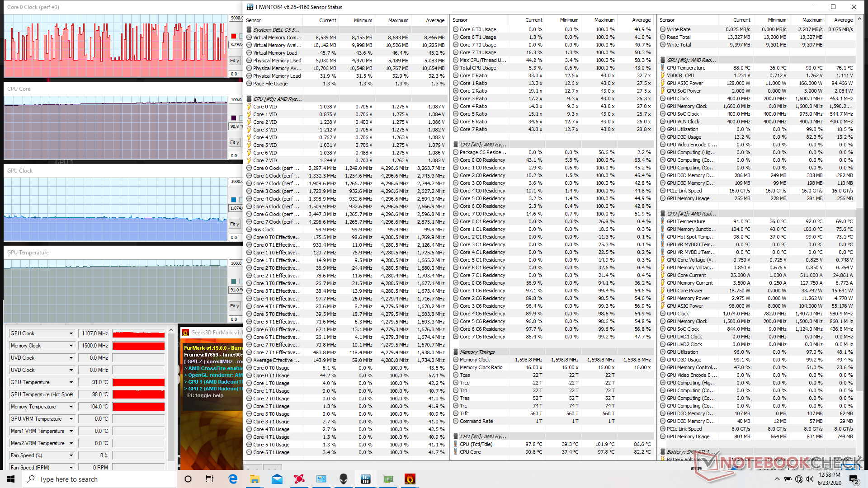
Task: Expand the GPU Clock sensor dropdown
Action: click(71, 333)
